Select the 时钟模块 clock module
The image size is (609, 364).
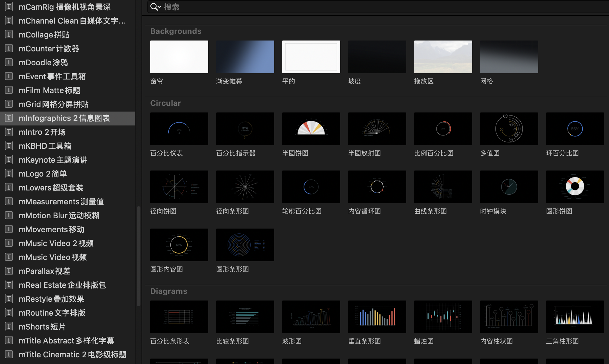(509, 187)
